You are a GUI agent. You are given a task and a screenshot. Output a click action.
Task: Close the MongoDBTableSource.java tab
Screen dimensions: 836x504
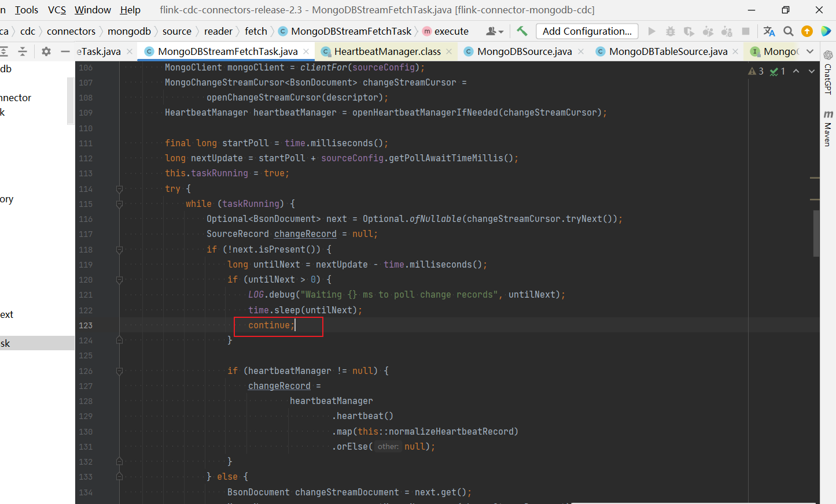(735, 51)
